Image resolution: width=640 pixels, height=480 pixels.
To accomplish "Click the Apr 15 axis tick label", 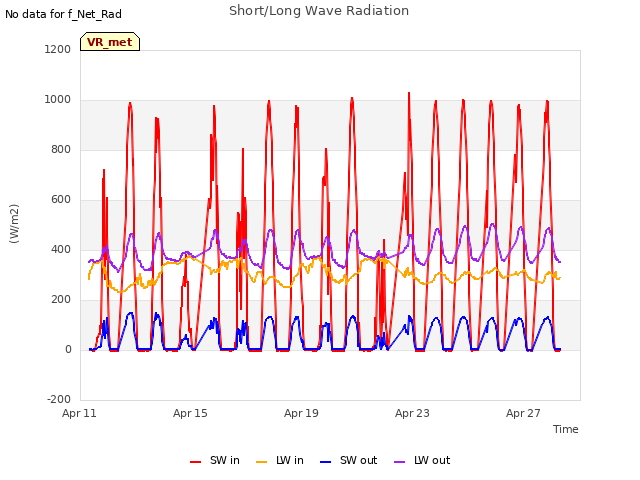I will [x=190, y=413].
